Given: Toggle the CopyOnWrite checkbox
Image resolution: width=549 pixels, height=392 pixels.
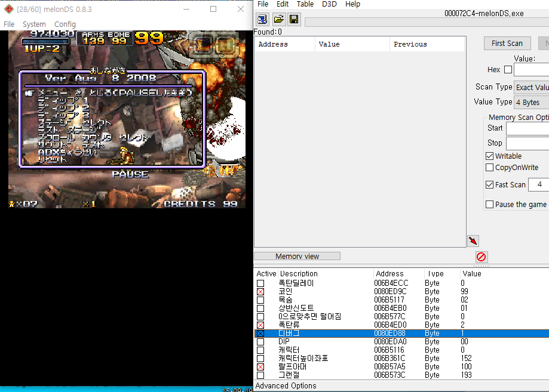Looking at the screenshot, I should click(x=489, y=168).
